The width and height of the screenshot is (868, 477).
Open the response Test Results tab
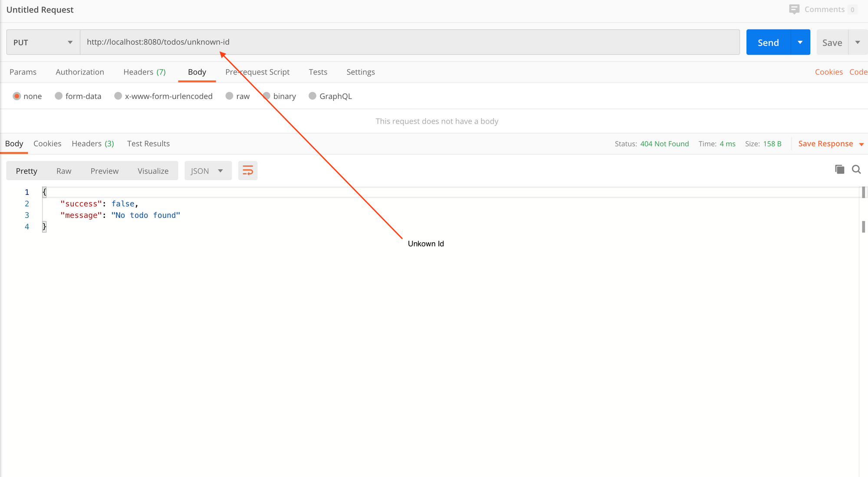pyautogui.click(x=148, y=144)
